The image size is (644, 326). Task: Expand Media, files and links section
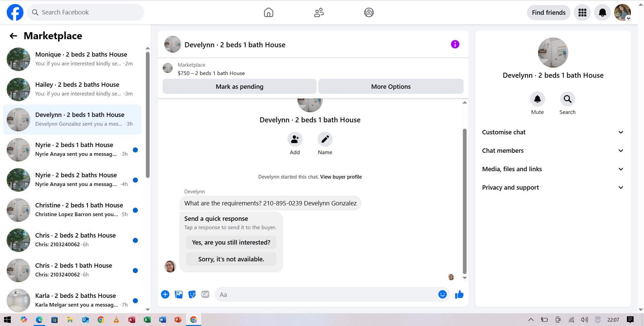553,169
